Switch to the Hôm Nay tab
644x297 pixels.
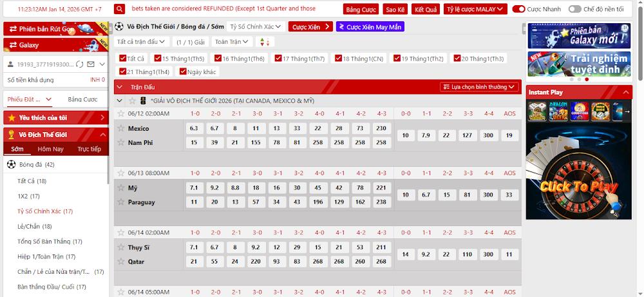point(50,149)
